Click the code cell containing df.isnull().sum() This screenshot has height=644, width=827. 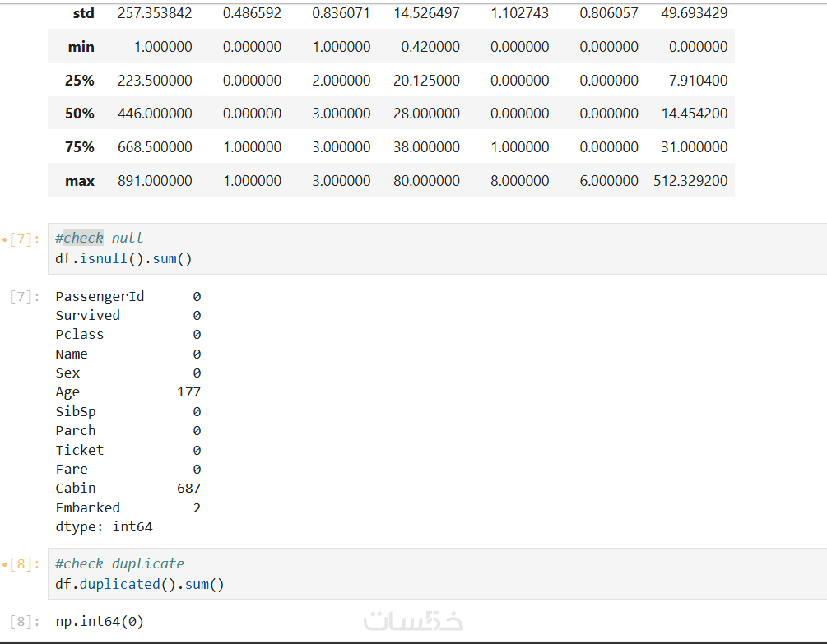437,248
